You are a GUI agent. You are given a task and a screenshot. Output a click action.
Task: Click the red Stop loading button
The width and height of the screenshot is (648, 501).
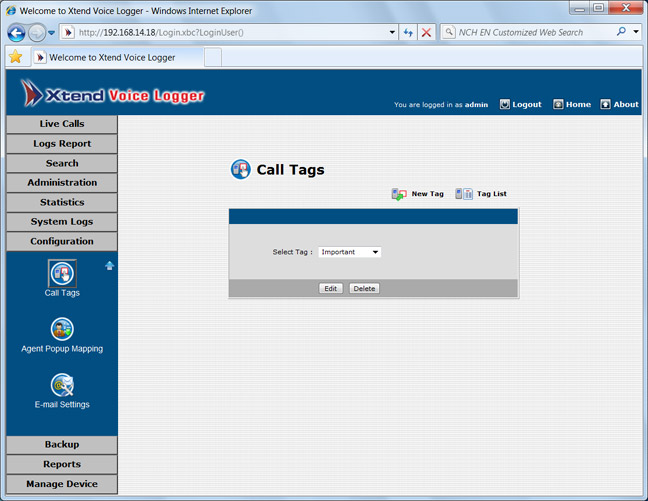click(426, 32)
